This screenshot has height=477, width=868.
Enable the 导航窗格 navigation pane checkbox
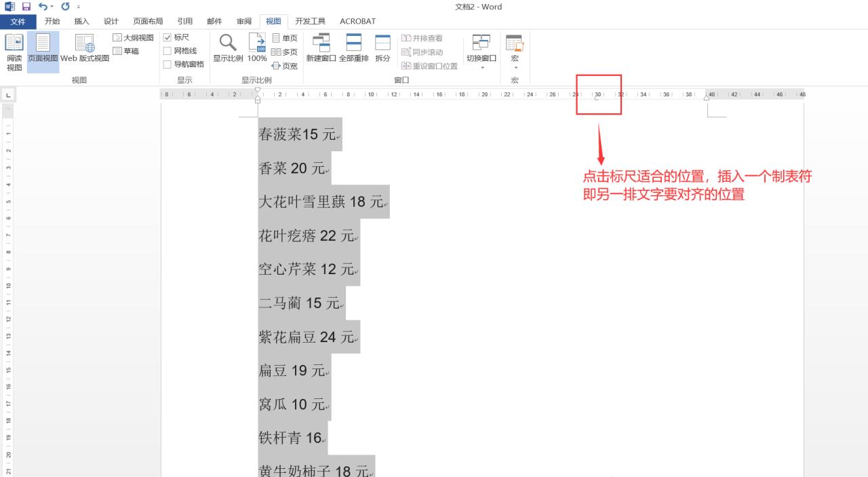(x=167, y=64)
